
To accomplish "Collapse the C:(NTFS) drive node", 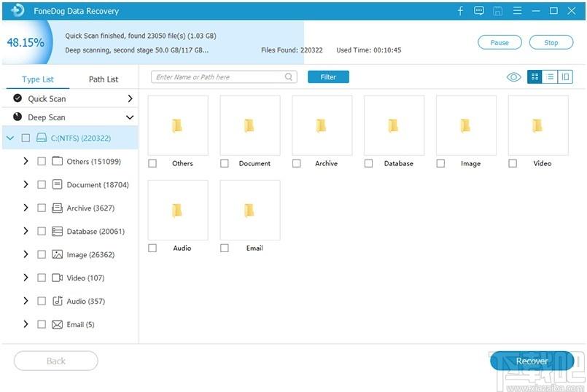I will tap(10, 138).
